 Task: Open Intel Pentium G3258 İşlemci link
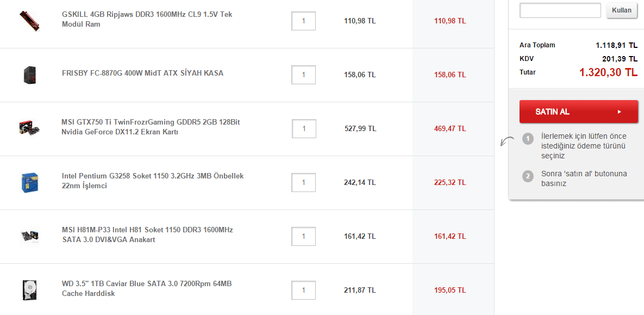click(x=153, y=181)
